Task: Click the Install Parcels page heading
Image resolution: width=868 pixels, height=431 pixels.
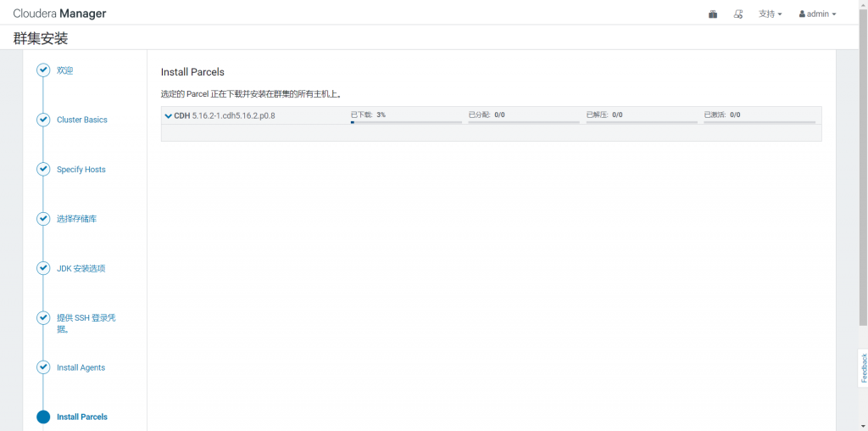Action: (x=192, y=72)
